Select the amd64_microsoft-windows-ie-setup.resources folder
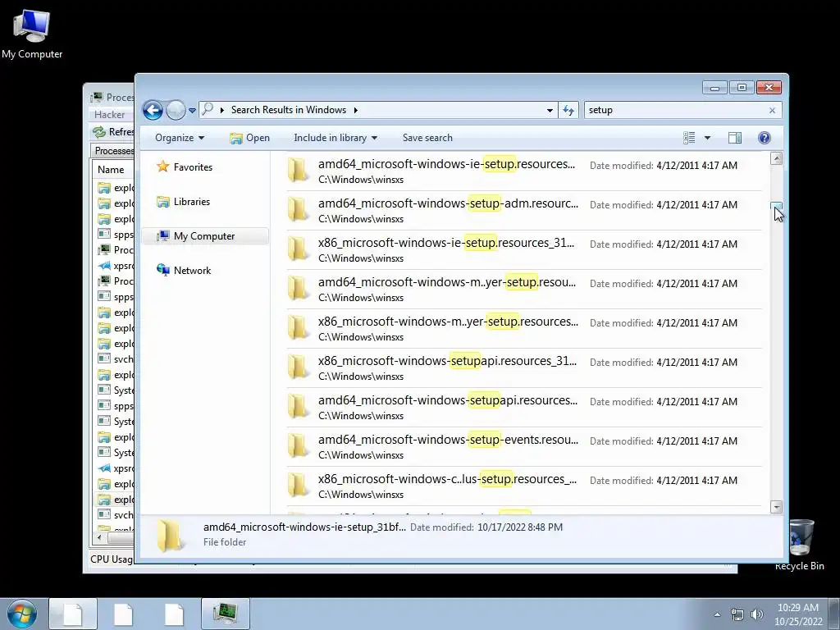The height and width of the screenshot is (630, 840). tap(524, 171)
